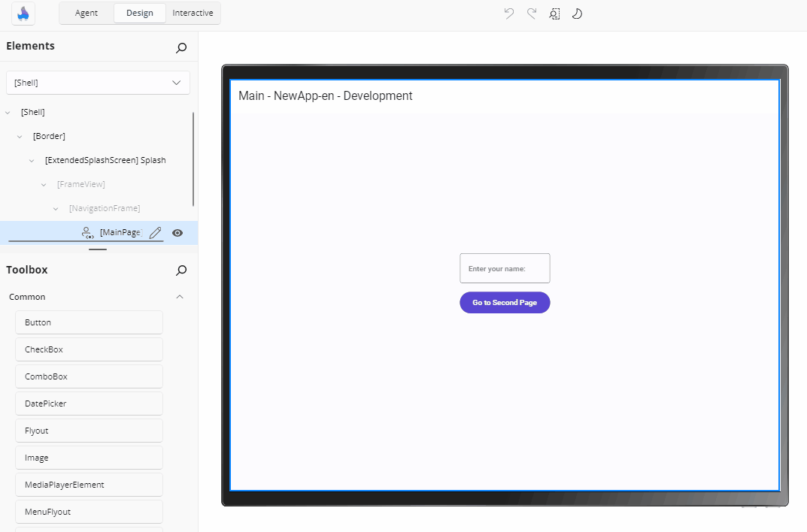
Task: Activate the element inspect picker tool
Action: click(x=554, y=14)
